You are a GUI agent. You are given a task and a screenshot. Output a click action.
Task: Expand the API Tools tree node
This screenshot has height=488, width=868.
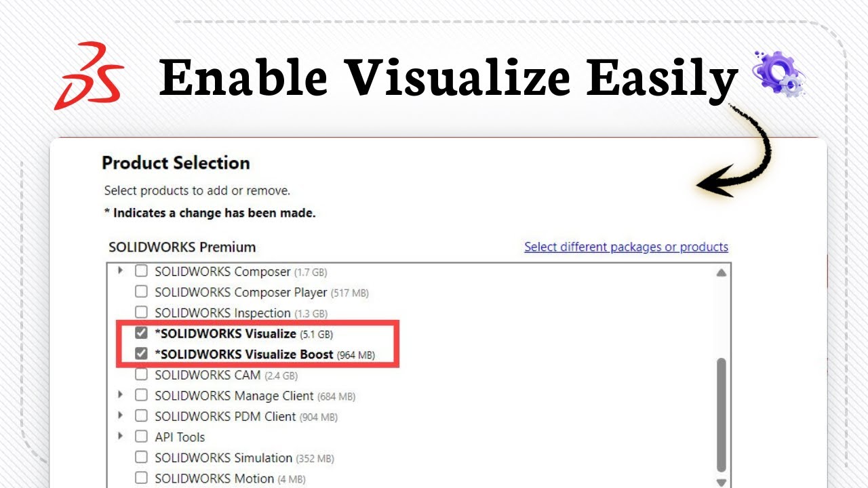point(121,436)
